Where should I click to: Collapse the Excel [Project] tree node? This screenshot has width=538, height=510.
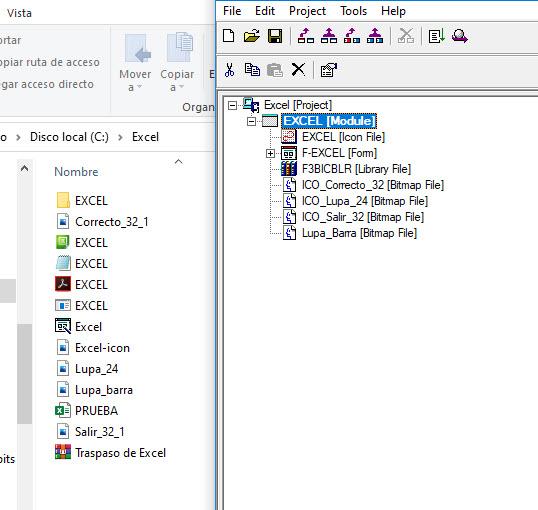click(232, 105)
